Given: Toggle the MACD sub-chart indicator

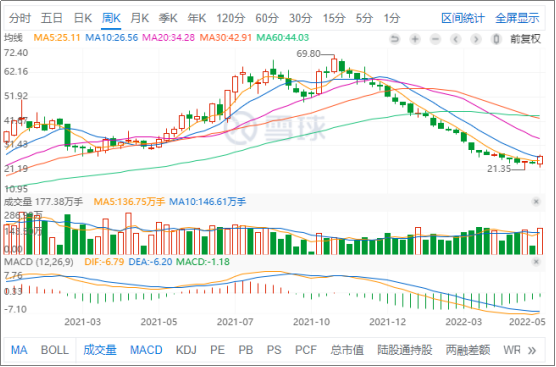Looking at the screenshot, I should tap(146, 350).
